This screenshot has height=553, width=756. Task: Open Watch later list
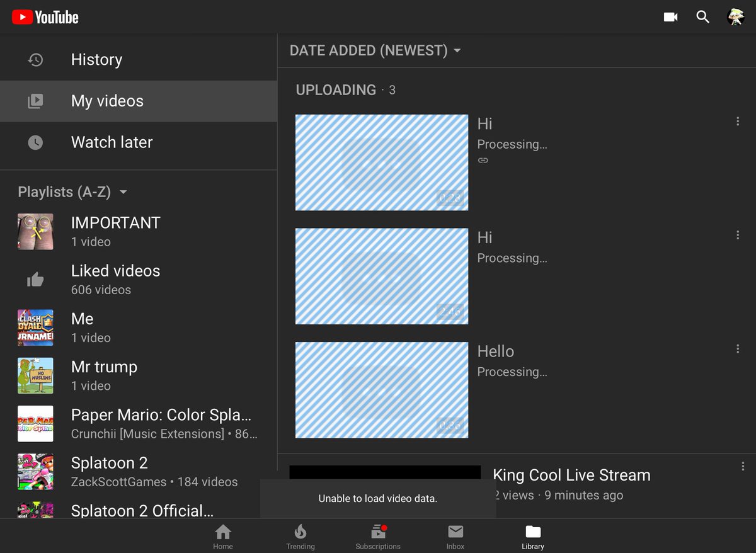click(x=139, y=142)
